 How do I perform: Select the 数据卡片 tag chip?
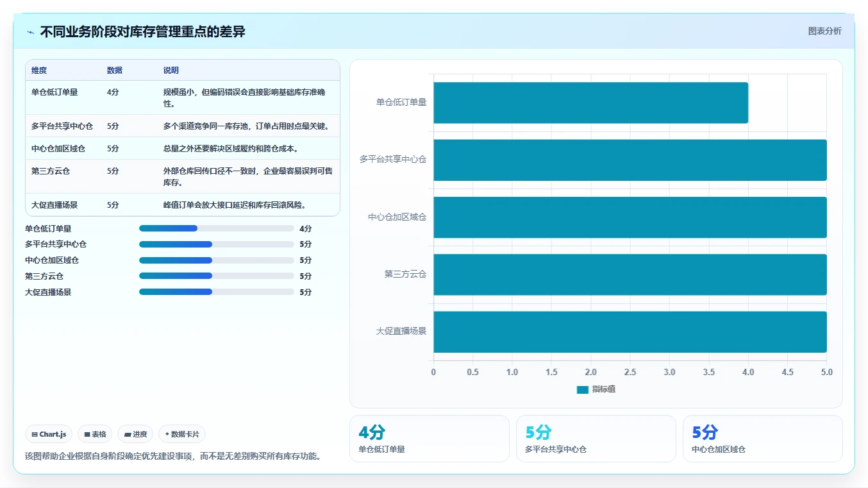tap(182, 434)
